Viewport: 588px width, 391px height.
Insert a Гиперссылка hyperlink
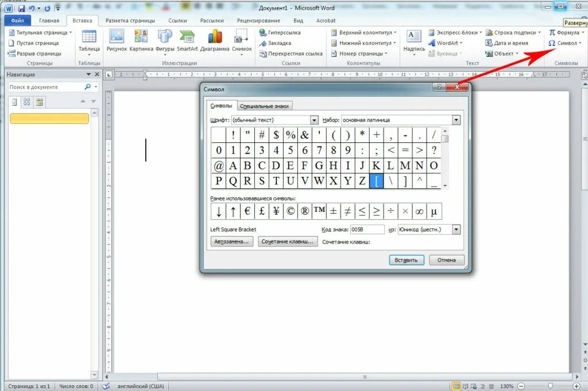pyautogui.click(x=280, y=33)
